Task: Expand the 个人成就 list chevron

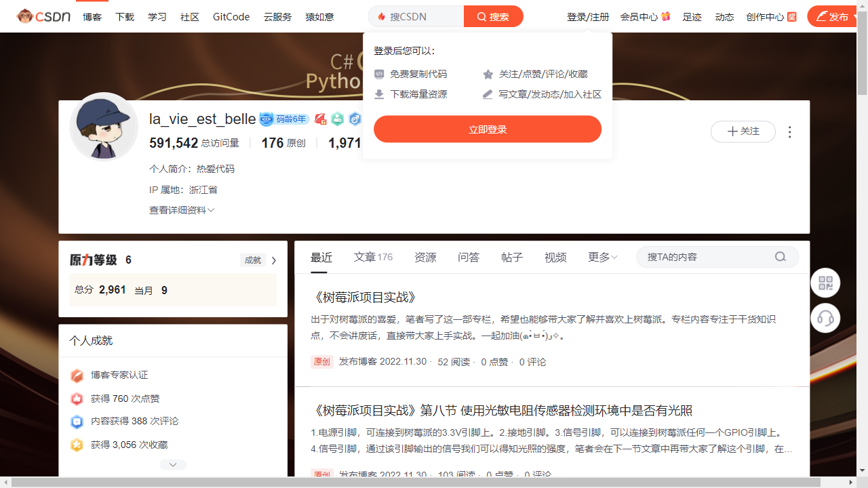Action: click(x=173, y=465)
